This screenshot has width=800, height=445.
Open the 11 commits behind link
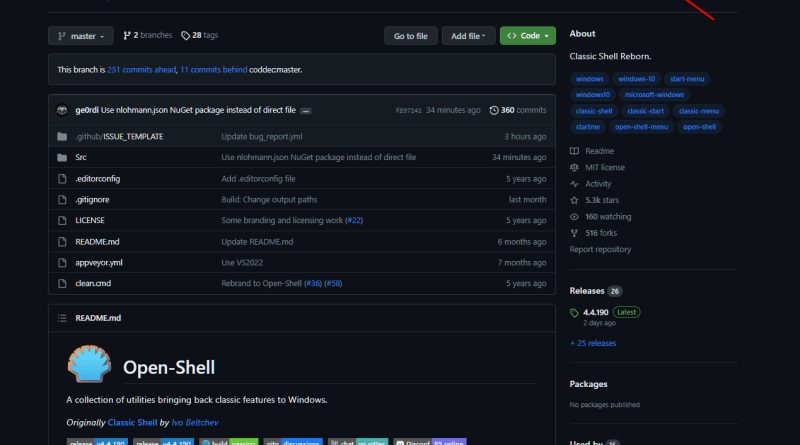213,69
